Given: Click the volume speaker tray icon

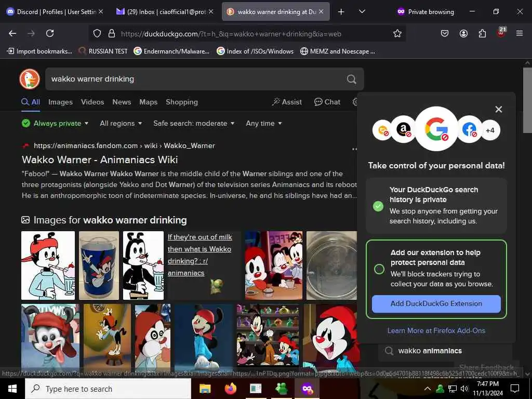Looking at the screenshot, I should coord(464,389).
